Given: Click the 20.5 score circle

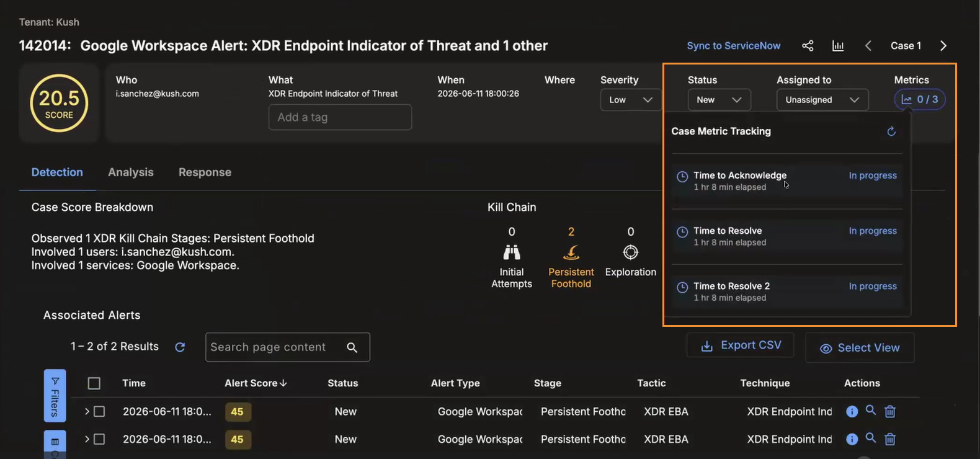Looking at the screenshot, I should 59,103.
